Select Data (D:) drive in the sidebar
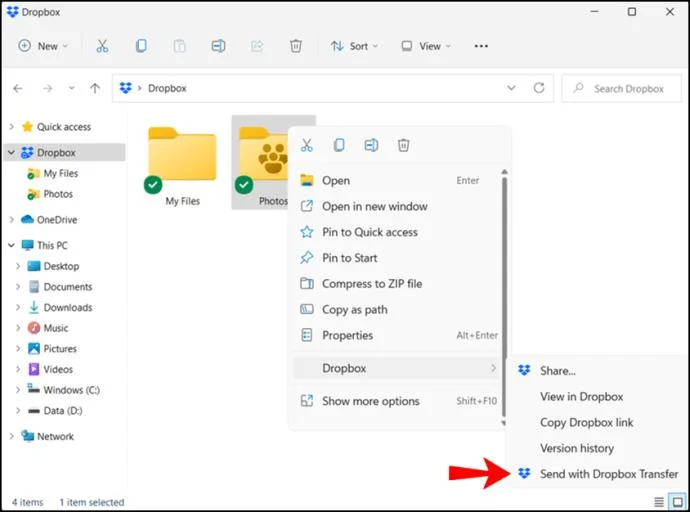This screenshot has width=690, height=512. point(55,410)
